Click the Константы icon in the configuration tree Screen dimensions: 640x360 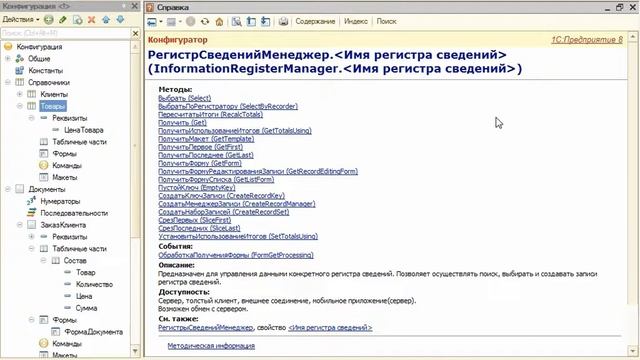click(x=20, y=71)
